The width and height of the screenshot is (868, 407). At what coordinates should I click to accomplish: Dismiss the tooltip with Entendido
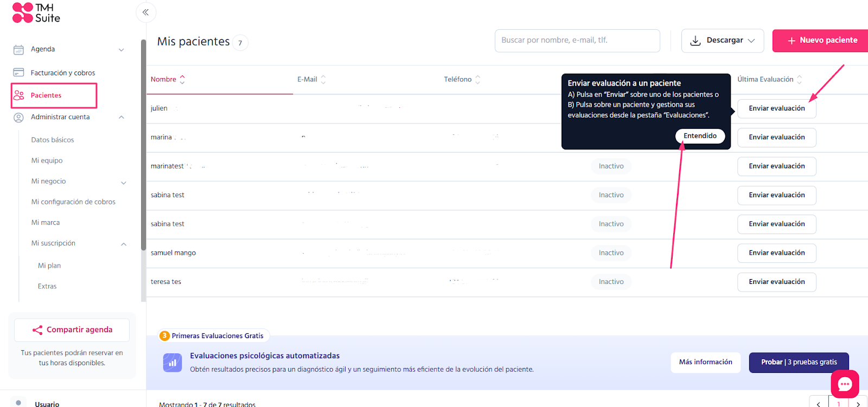point(700,136)
